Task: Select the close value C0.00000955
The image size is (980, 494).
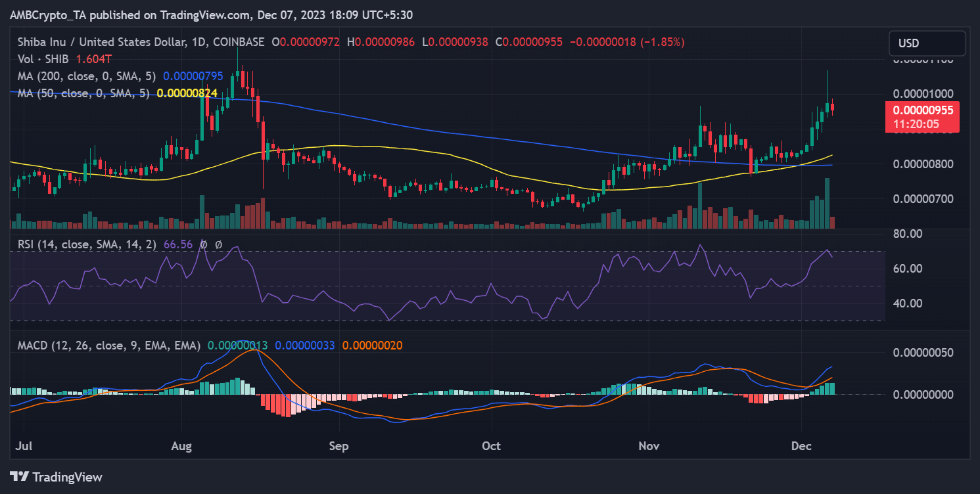Action: point(529,42)
